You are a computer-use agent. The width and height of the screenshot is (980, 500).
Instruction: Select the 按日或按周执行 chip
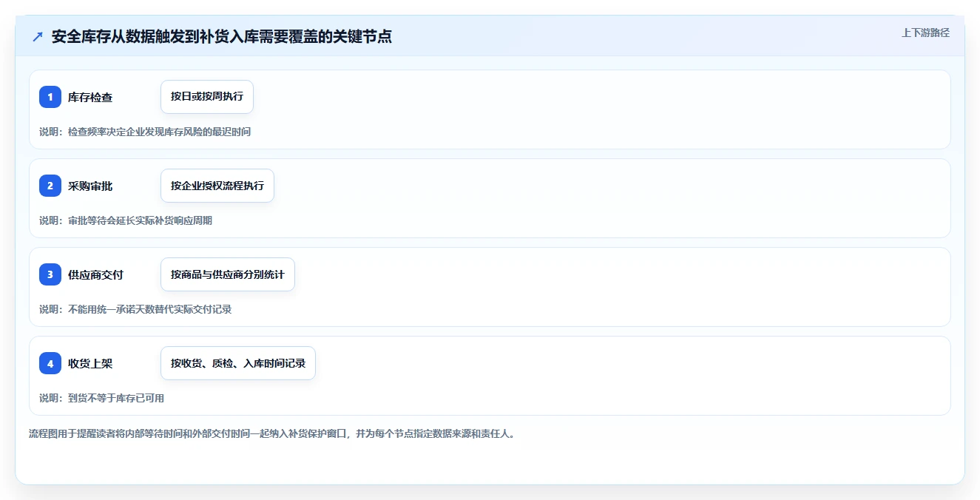[x=207, y=97]
